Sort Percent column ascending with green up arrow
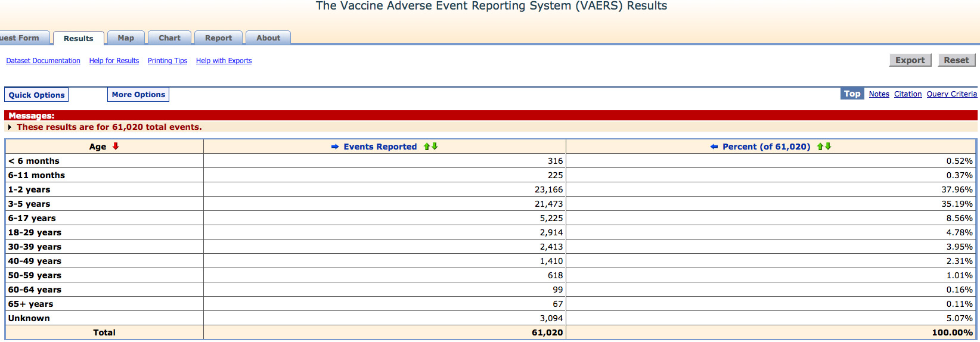The height and width of the screenshot is (342, 980). (820, 147)
